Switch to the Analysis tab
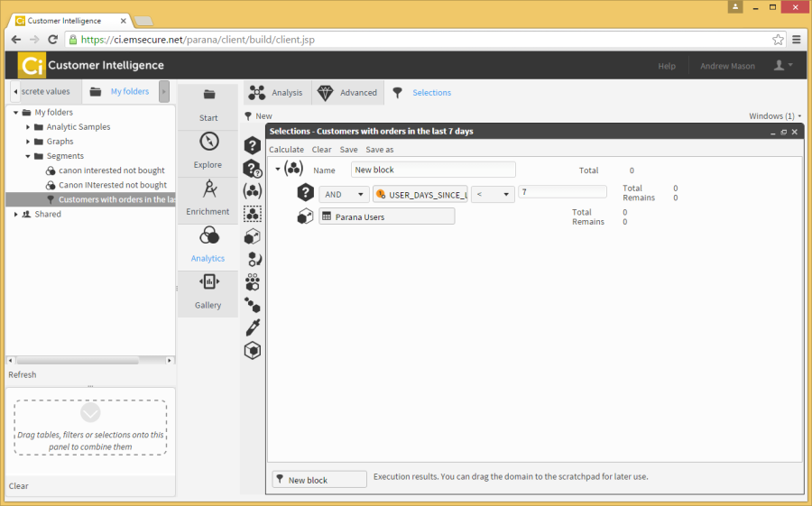 [277, 93]
